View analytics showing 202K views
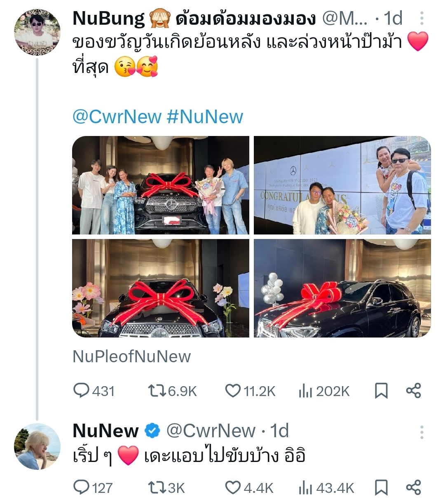 324,391
